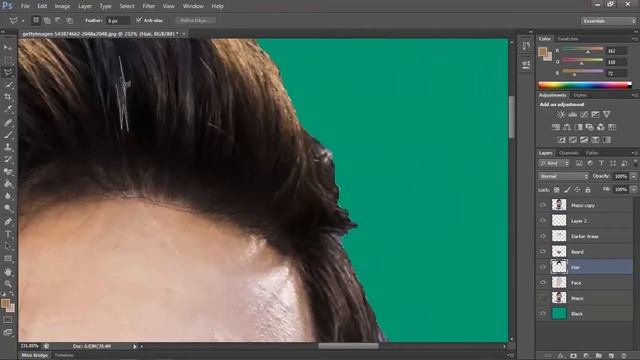The height and width of the screenshot is (360, 640).
Task: Open the Layers panel options menu
Action: pos(634,153)
